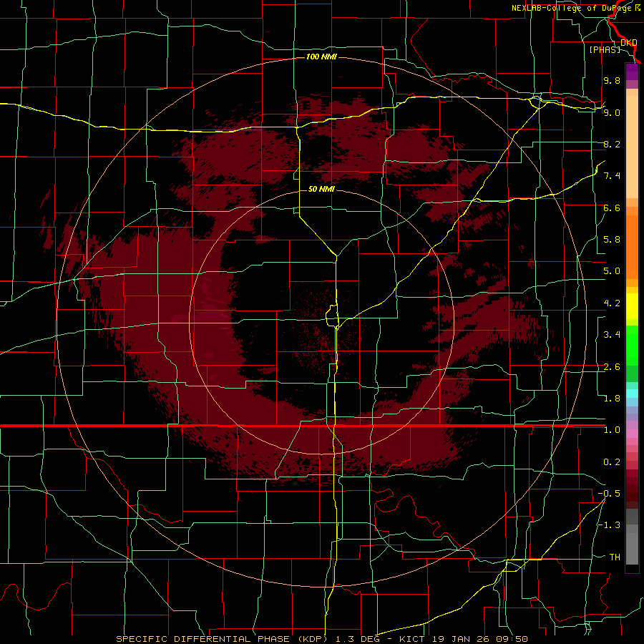Viewport: 644px width, 644px height.
Task: Pick the yellow segment of the color bar
Action: (x=632, y=306)
